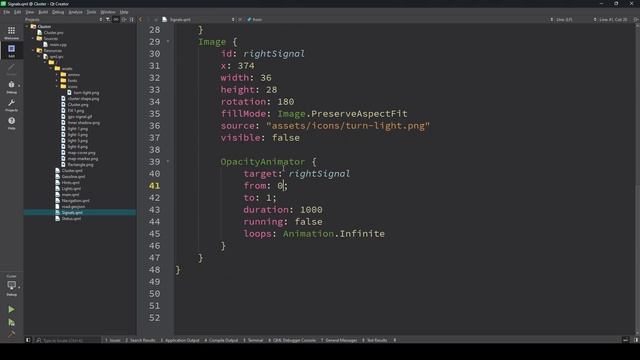Open the Design mode
Image resolution: width=640 pixels, height=360 pixels.
click(11, 69)
